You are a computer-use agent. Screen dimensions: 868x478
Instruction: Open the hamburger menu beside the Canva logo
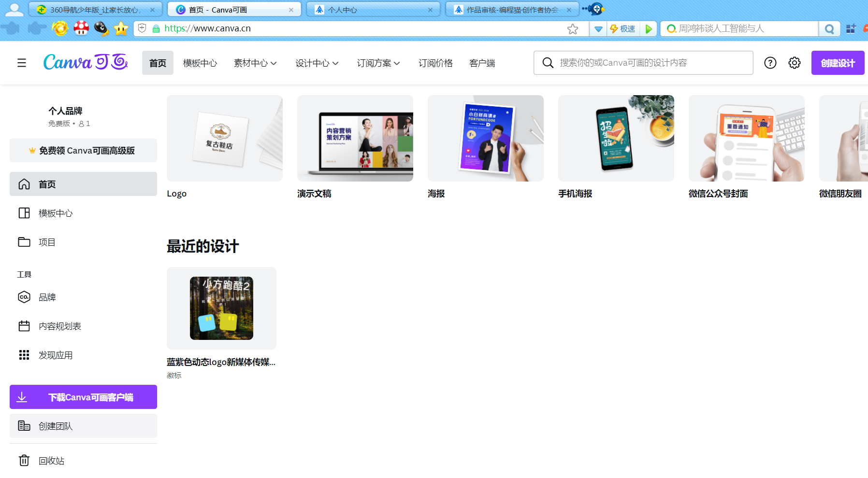(22, 63)
